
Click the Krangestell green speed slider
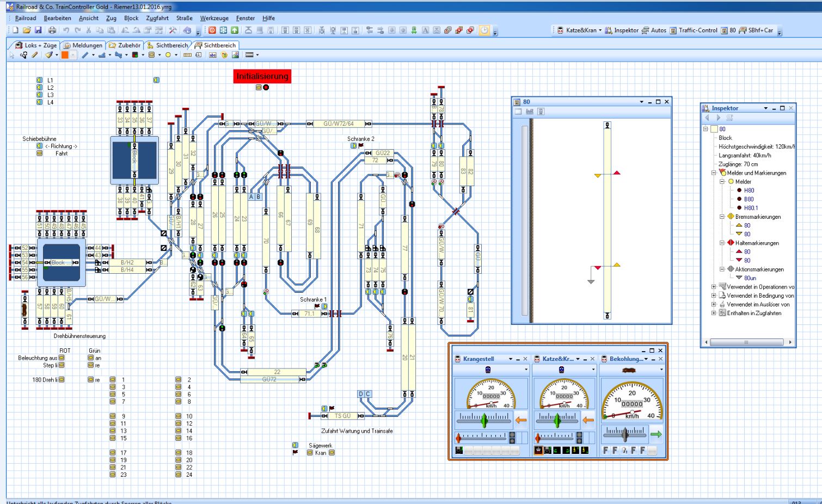pyautogui.click(x=484, y=420)
